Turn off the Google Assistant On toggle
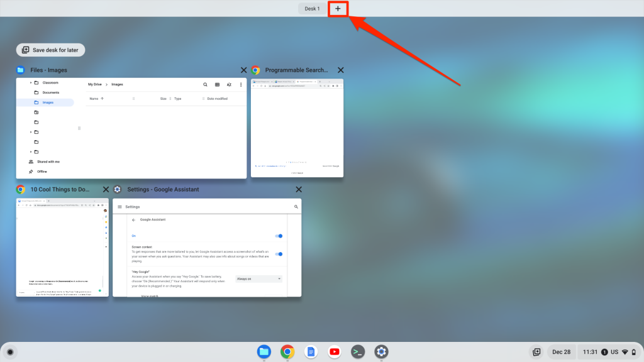The width and height of the screenshot is (644, 362). [279, 236]
